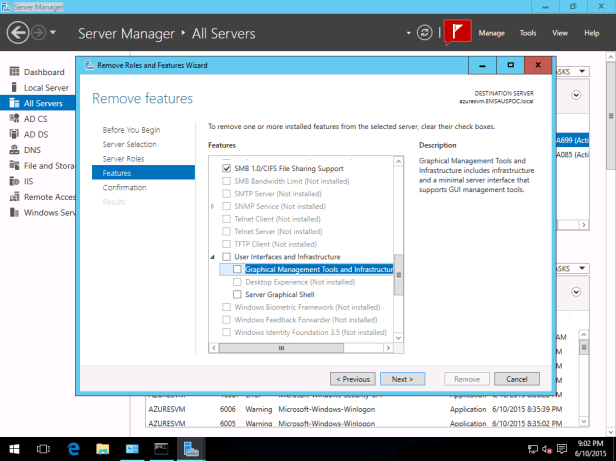Open the Tools menu

(x=527, y=33)
